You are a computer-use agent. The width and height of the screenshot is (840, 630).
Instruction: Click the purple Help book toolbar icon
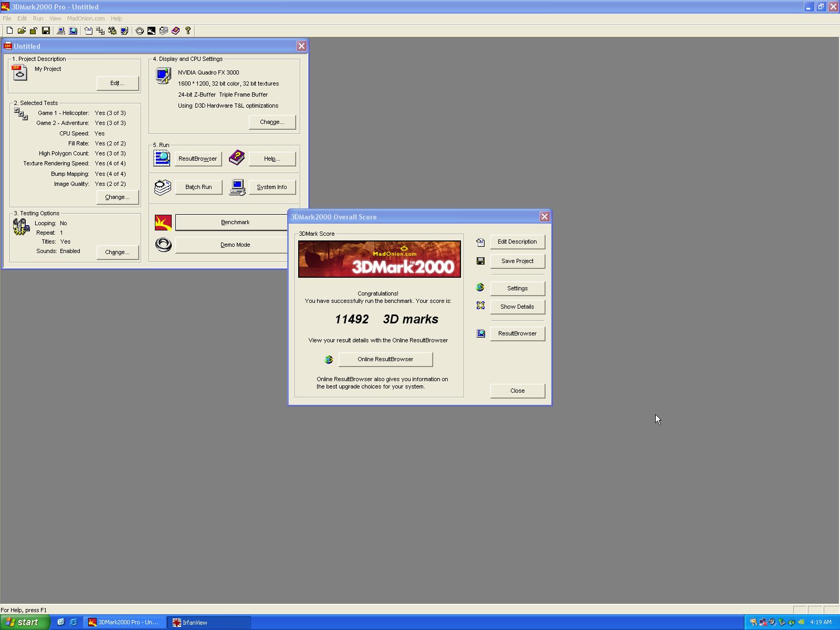coord(176,31)
